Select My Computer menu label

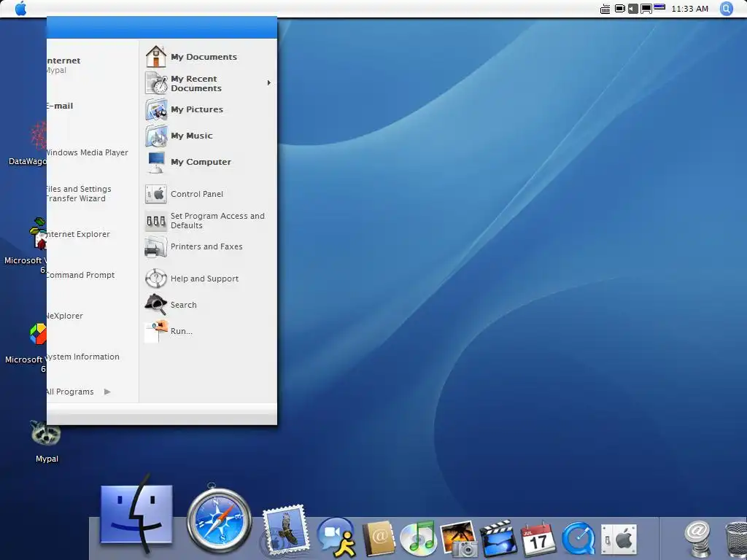pyautogui.click(x=201, y=162)
